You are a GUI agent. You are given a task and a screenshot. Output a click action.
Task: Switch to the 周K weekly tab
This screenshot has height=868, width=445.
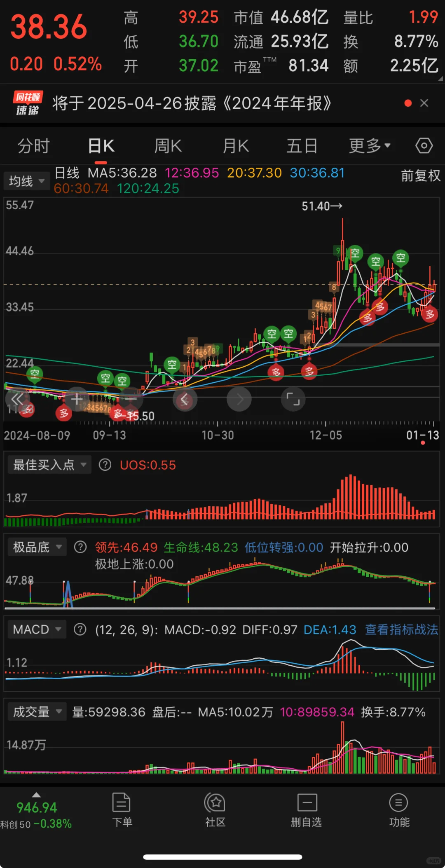(168, 146)
